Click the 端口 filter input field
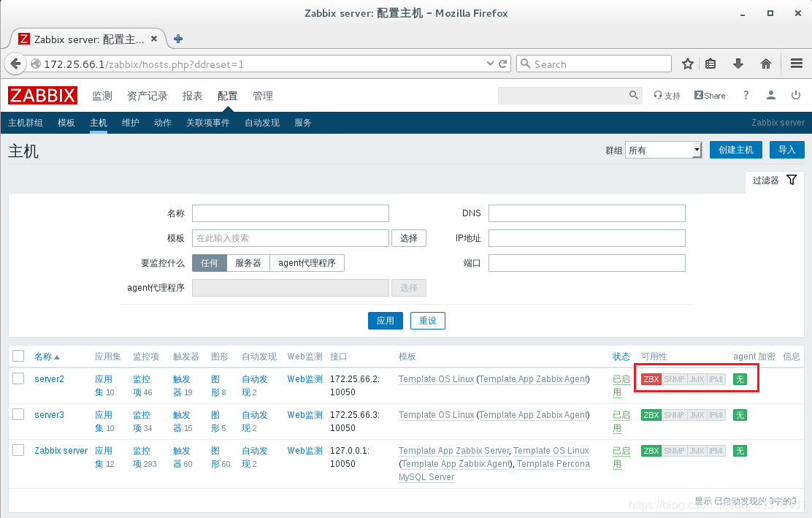 click(x=587, y=263)
